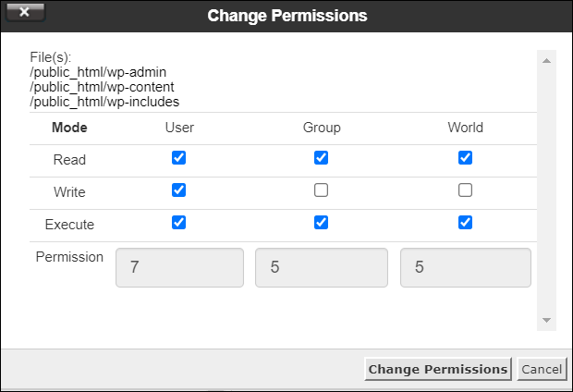Click the scrollbar up arrow

click(x=546, y=61)
